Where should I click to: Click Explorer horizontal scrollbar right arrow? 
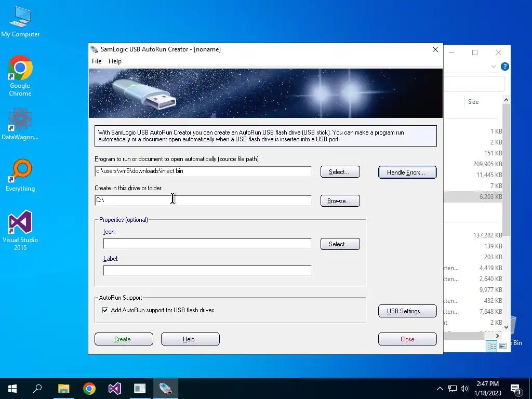coord(497,336)
